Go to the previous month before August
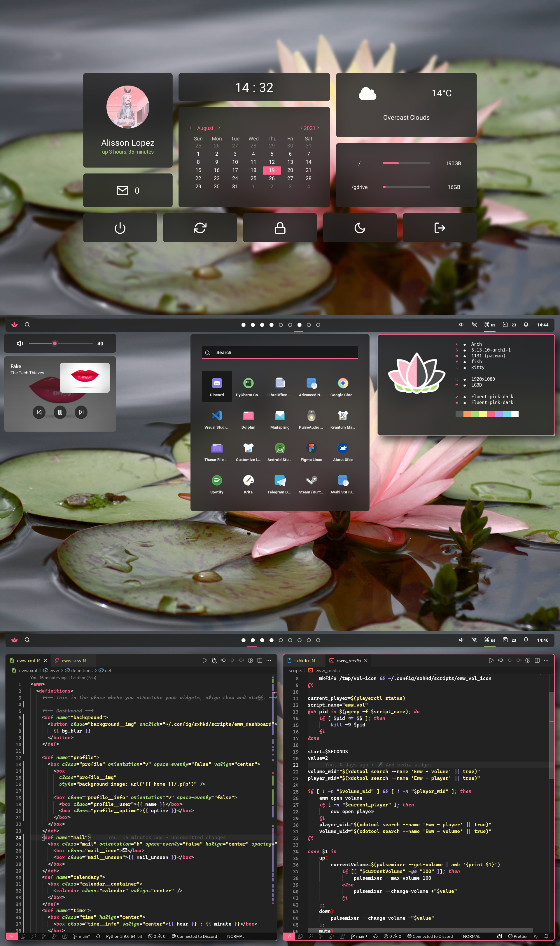 tap(190, 128)
